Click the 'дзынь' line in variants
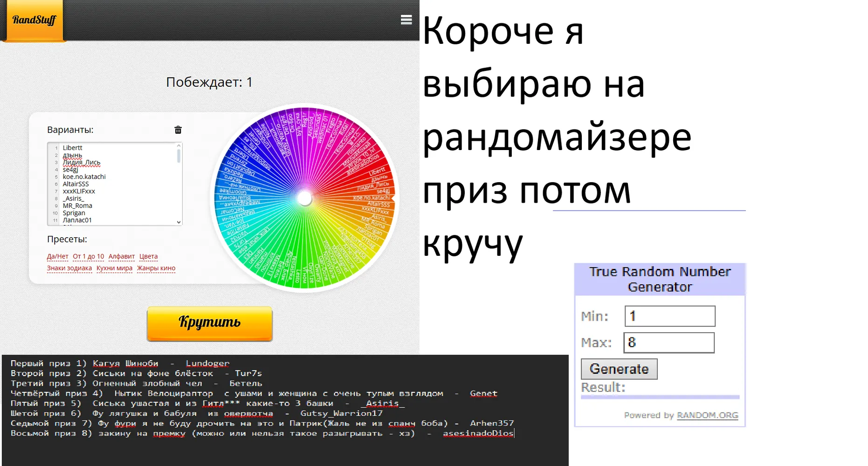The image size is (868, 466). (x=72, y=155)
